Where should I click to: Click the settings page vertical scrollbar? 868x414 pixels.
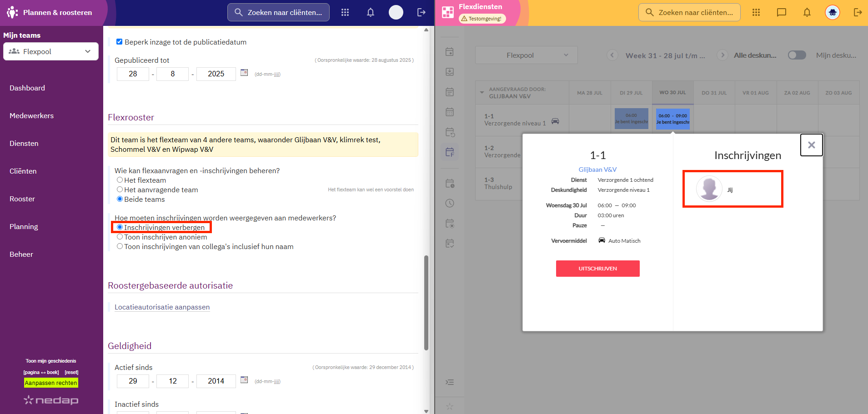pyautogui.click(x=426, y=303)
